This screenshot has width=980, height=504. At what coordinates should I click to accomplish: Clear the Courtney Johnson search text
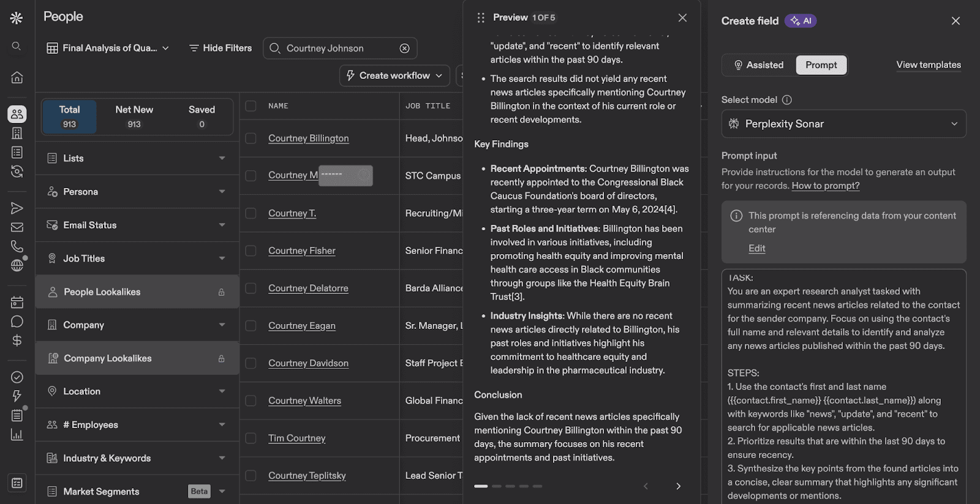click(404, 48)
